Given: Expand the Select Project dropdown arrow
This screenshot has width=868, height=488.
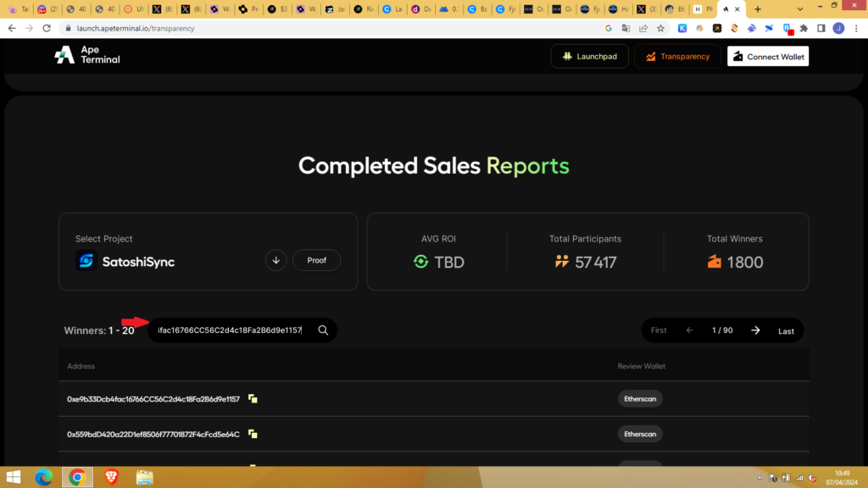Looking at the screenshot, I should pyautogui.click(x=275, y=260).
